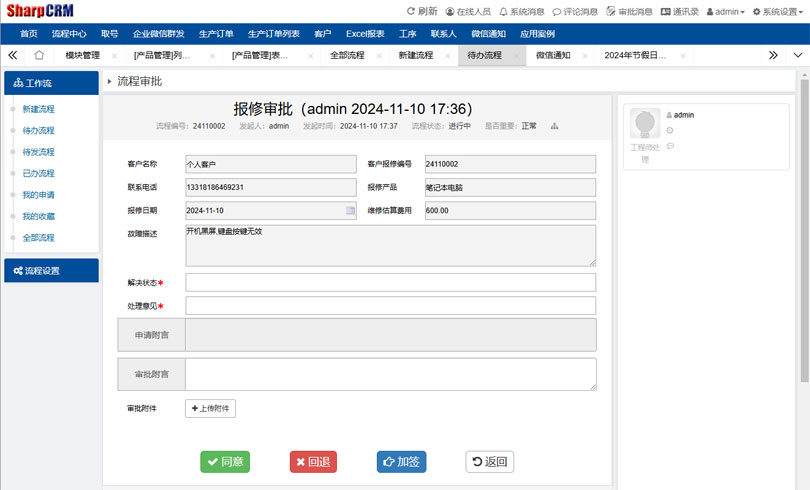Click the home tab icon
The width and height of the screenshot is (810, 490).
39,55
